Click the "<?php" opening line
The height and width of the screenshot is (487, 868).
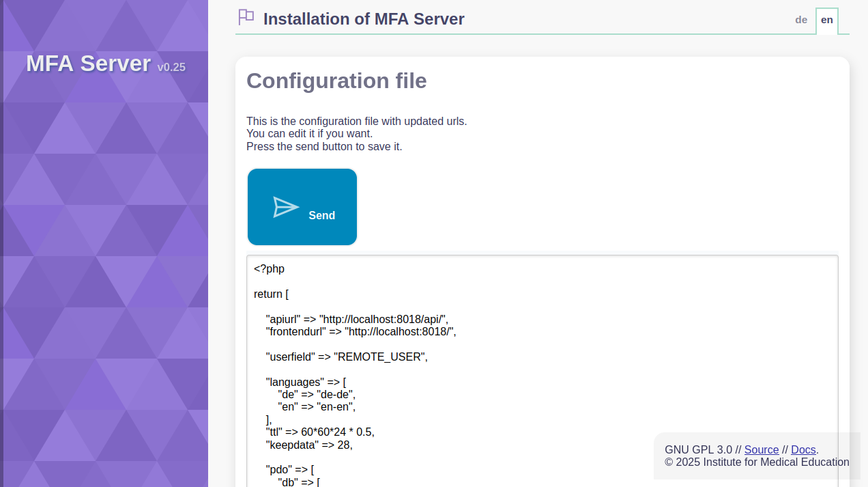pyautogui.click(x=269, y=268)
